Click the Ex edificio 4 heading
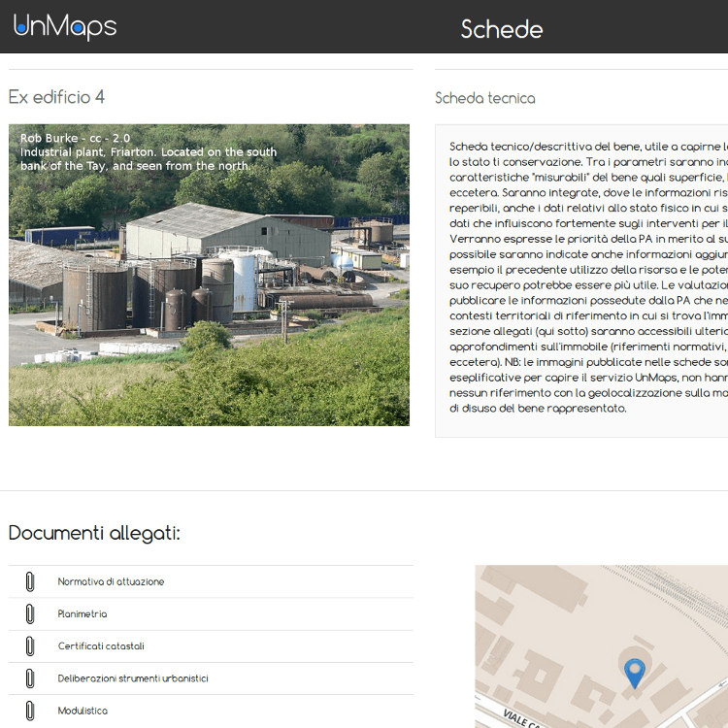Image resolution: width=728 pixels, height=728 pixels. tap(56, 97)
